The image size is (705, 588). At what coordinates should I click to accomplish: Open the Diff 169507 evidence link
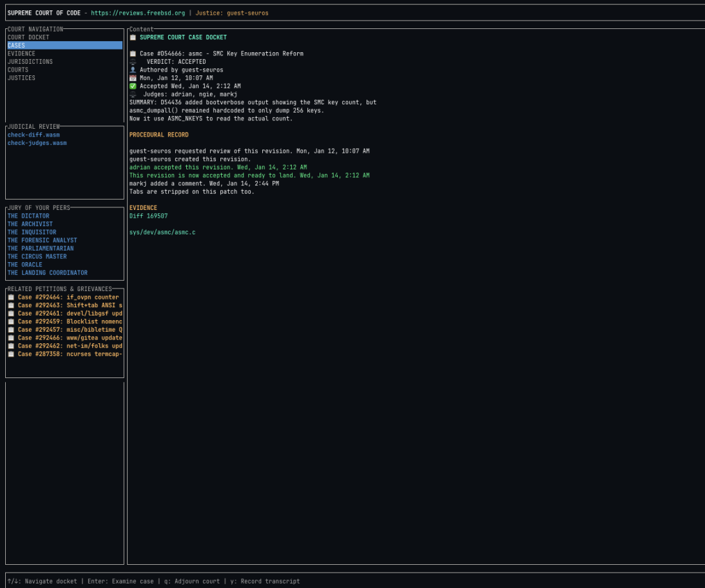(148, 216)
